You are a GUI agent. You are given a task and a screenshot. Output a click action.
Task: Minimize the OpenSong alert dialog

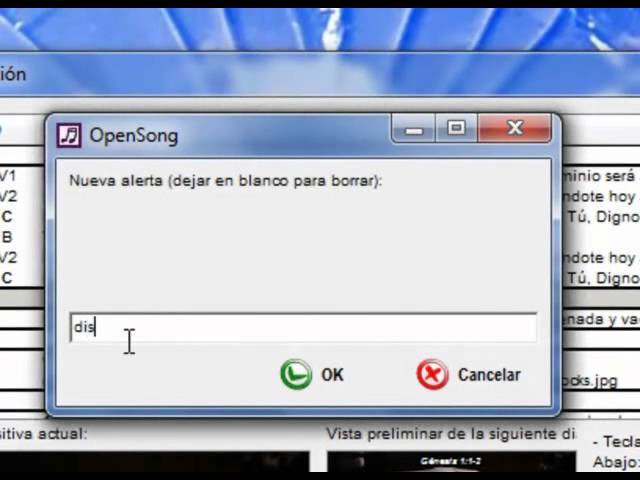[x=413, y=129]
